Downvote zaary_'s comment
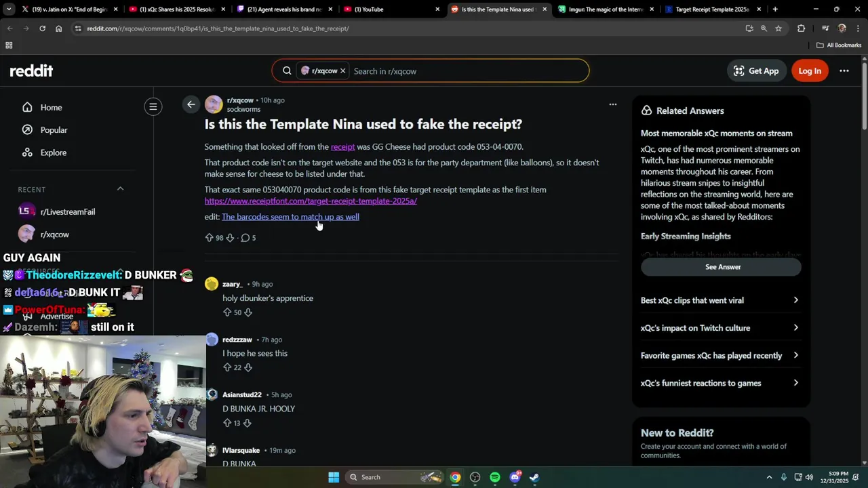Screen dimensions: 868x488 click(x=248, y=312)
